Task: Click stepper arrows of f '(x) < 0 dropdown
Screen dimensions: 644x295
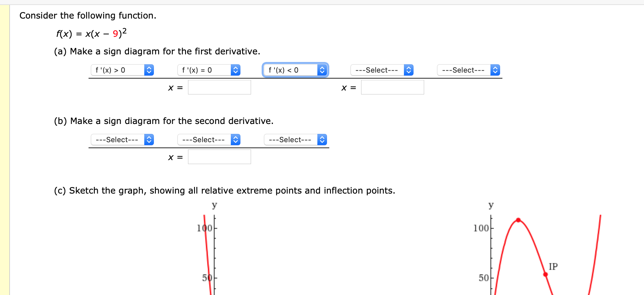Action: [x=322, y=70]
